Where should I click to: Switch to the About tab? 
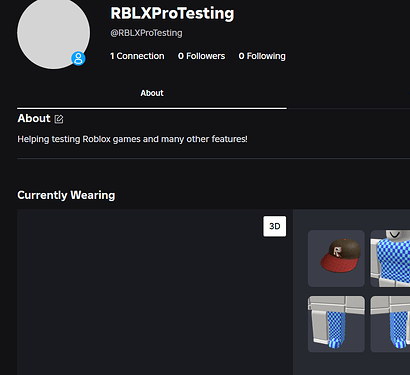pyautogui.click(x=152, y=93)
